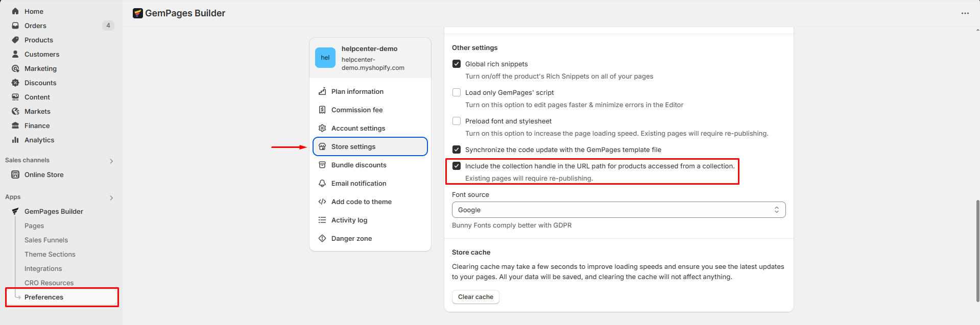Open the three-dot more options menu
This screenshot has width=980, height=325.
coord(965,13)
